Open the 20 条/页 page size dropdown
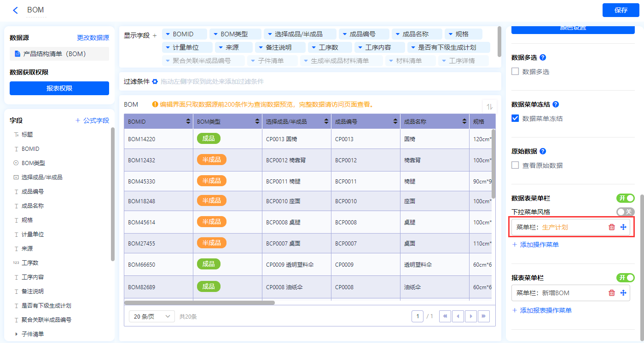Image resolution: width=644 pixels, height=343 pixels. pyautogui.click(x=151, y=316)
